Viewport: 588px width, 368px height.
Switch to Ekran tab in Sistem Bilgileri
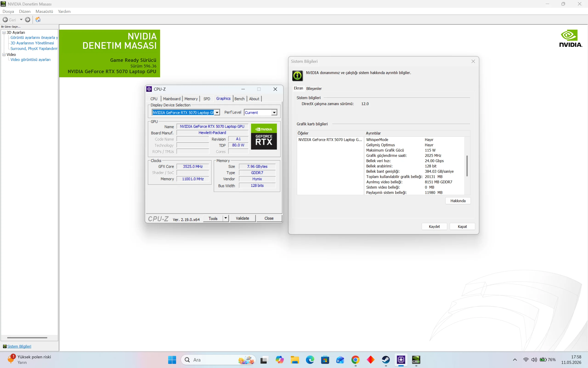[x=298, y=88]
